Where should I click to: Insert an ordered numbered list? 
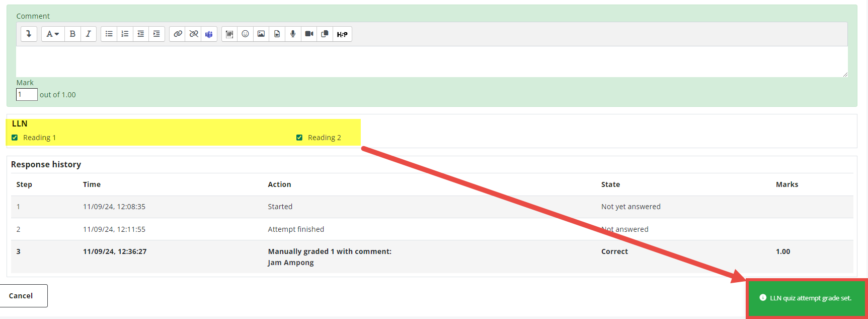click(x=125, y=34)
